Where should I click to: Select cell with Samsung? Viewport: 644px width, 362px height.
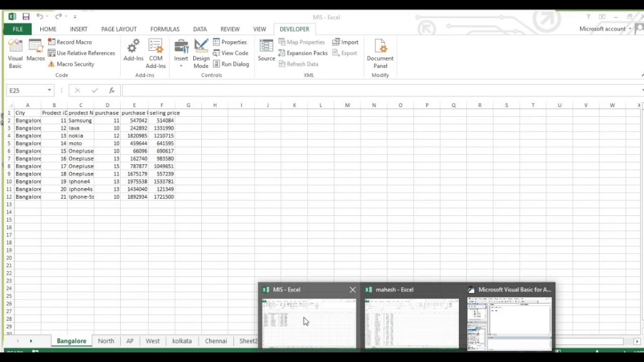tap(80, 121)
